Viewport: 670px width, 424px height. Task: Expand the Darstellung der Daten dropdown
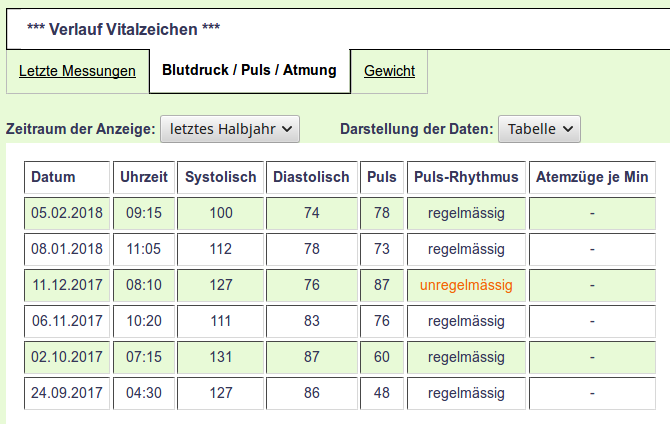coord(539,129)
